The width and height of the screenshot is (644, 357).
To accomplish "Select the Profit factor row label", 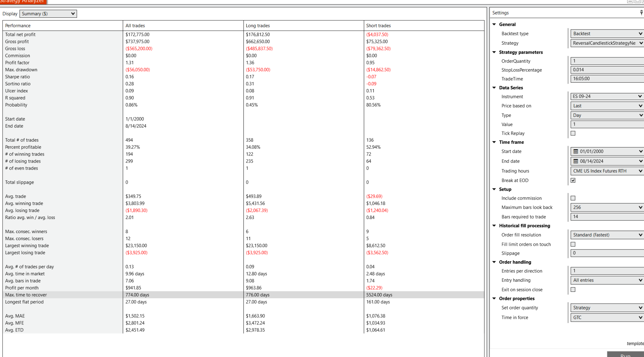I will tap(17, 63).
